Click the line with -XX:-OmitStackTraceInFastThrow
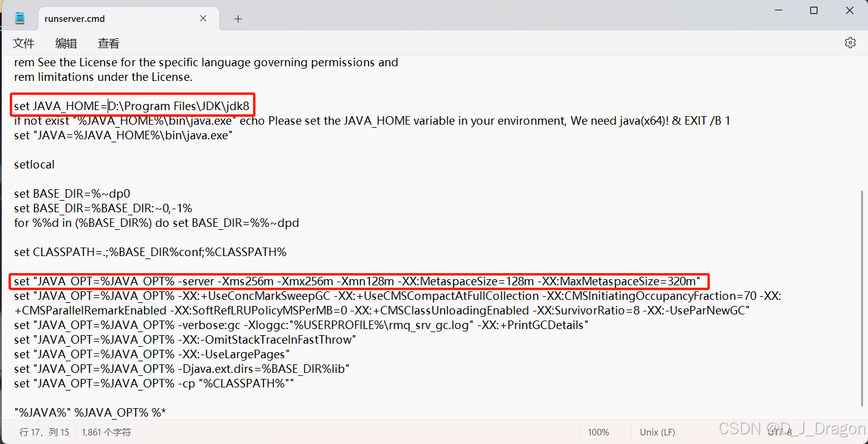This screenshot has height=444, width=868. (185, 340)
